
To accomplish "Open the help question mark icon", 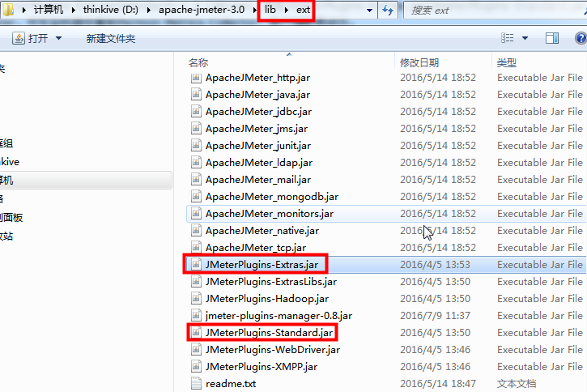I will pos(581,38).
